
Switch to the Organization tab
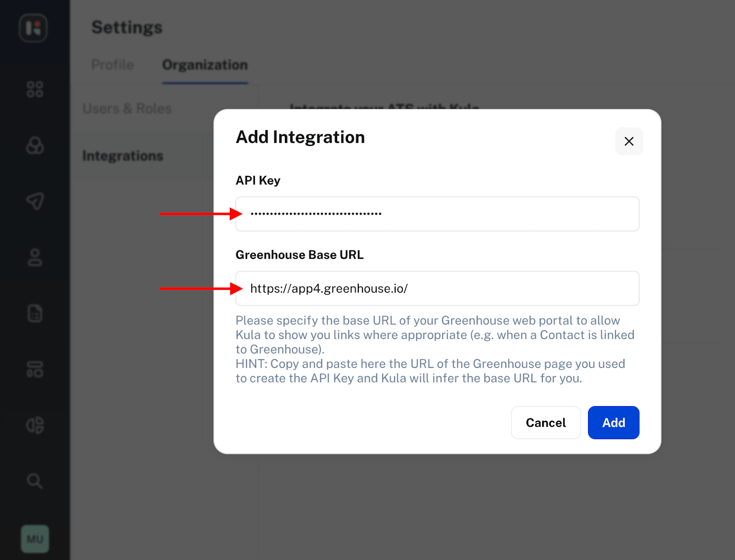point(205,65)
